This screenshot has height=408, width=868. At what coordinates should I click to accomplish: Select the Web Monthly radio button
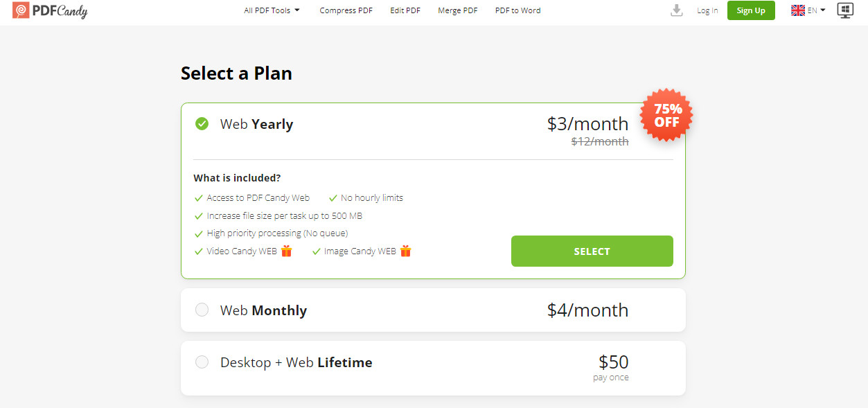click(x=202, y=310)
